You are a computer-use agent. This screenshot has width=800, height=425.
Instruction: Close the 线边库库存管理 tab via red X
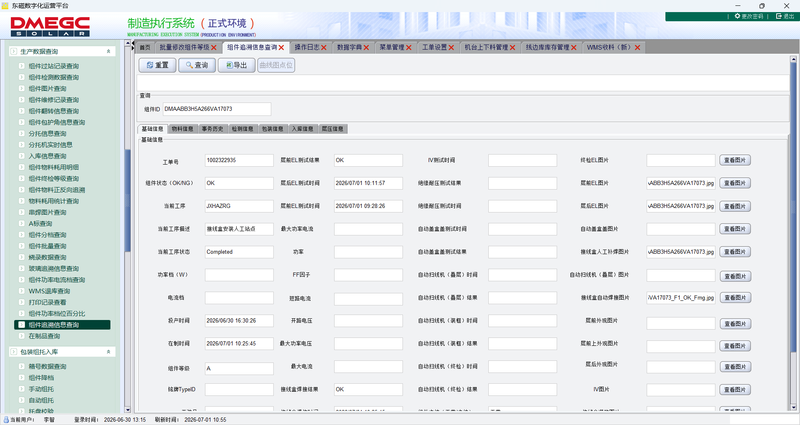point(573,47)
